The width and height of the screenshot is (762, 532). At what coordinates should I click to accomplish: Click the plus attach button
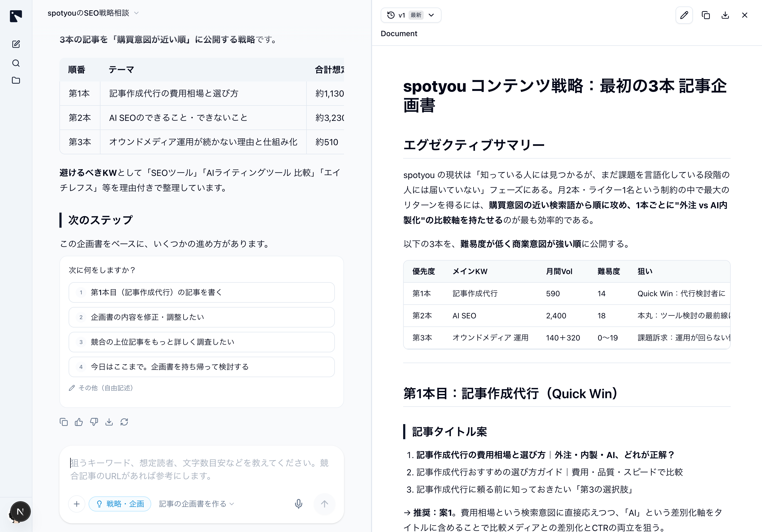[77, 504]
